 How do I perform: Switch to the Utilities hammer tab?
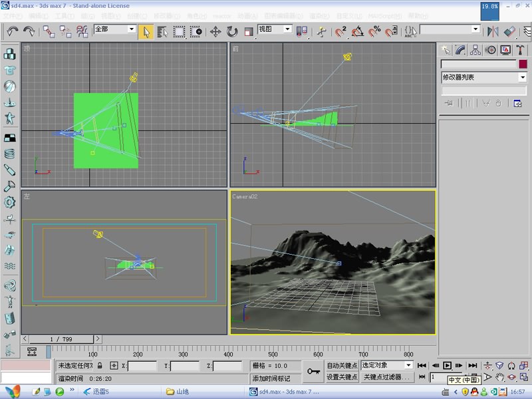[x=520, y=51]
